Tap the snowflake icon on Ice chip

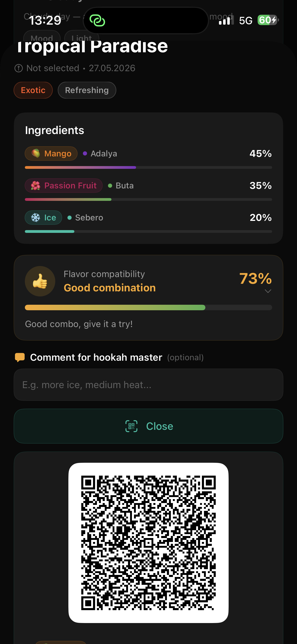(x=35, y=217)
